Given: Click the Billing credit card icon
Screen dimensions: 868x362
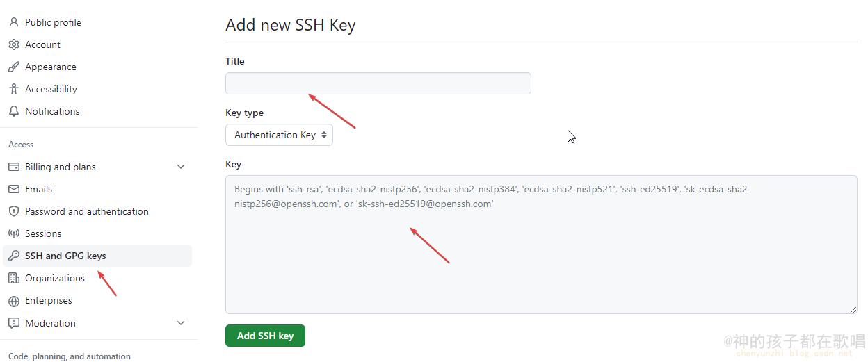Looking at the screenshot, I should point(13,167).
